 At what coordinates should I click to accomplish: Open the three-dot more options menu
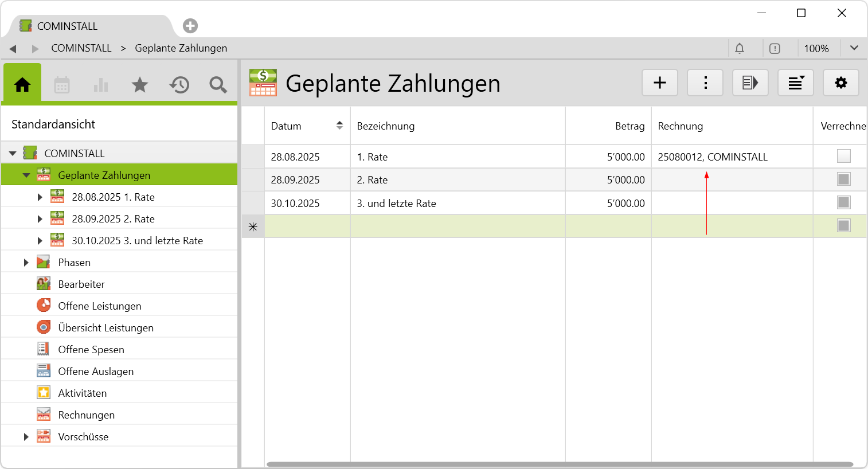pyautogui.click(x=705, y=83)
